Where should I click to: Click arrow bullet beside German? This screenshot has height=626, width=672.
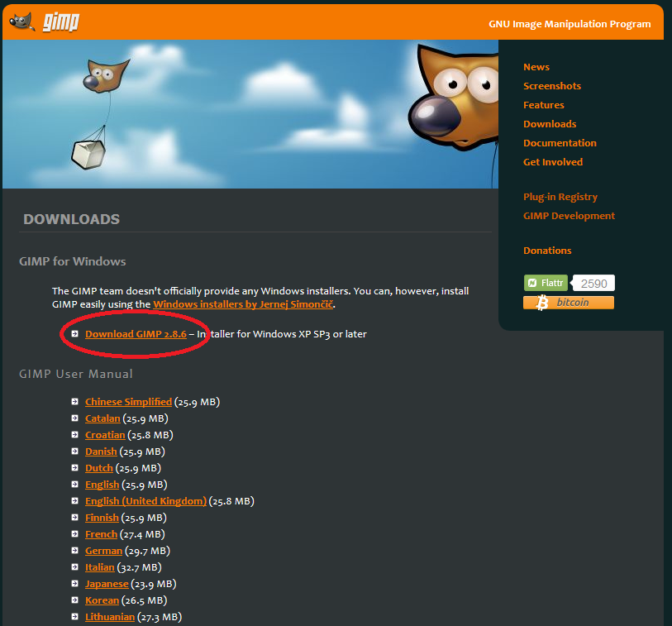pyautogui.click(x=75, y=551)
